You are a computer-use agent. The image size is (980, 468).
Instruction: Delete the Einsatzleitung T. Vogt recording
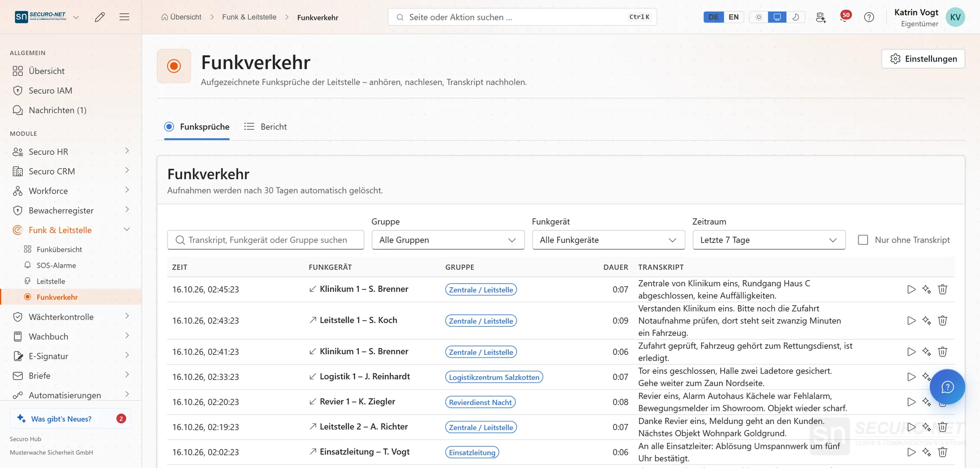943,452
